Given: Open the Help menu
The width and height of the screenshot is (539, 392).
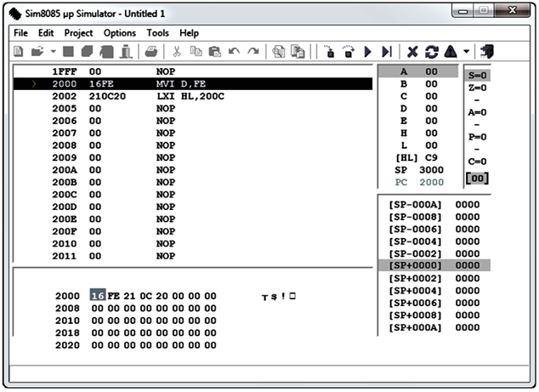Looking at the screenshot, I should coord(189,33).
